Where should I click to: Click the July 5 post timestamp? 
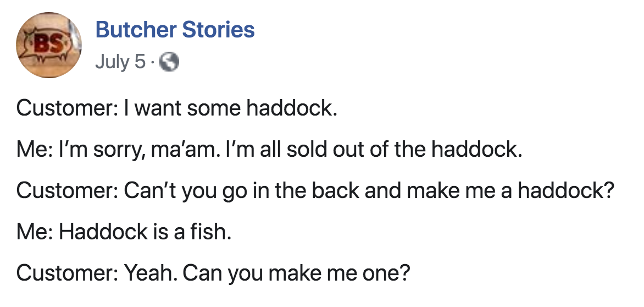pos(120,62)
